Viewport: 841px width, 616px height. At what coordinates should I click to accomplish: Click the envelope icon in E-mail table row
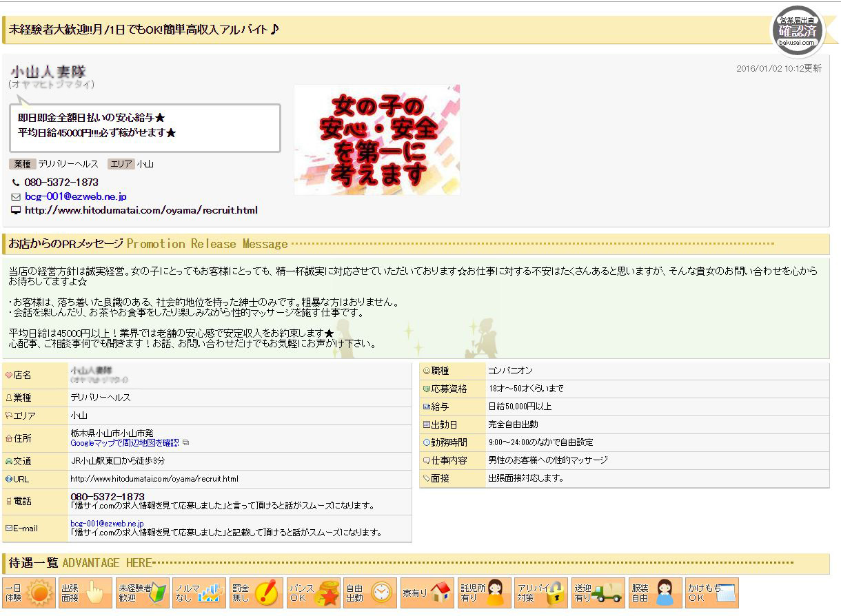(9, 528)
